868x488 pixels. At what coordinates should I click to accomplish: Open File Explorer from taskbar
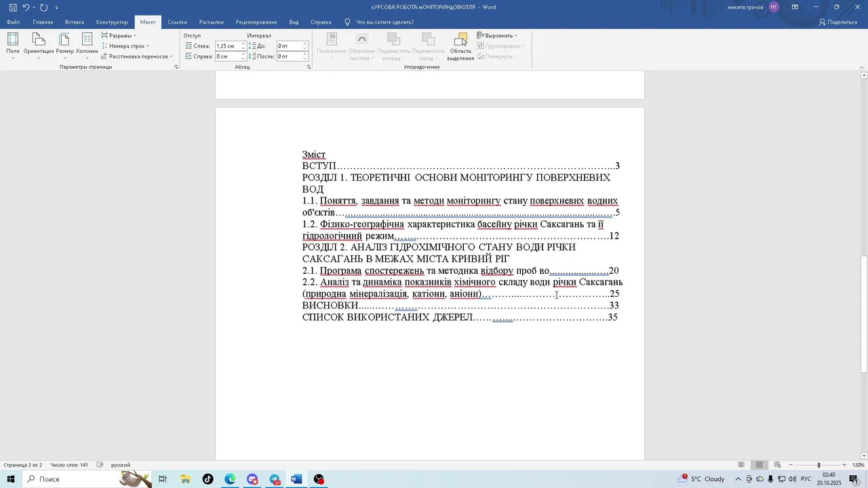pyautogui.click(x=185, y=479)
